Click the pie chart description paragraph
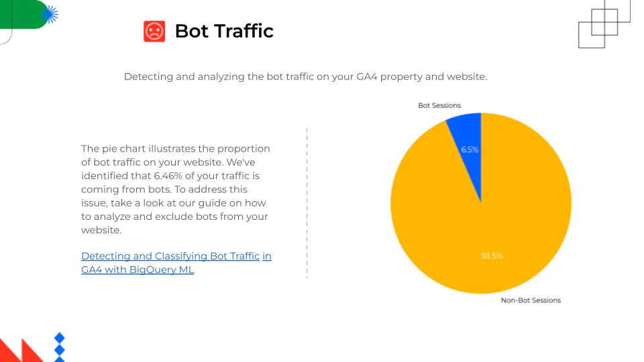This screenshot has height=362, width=644. 176,189
